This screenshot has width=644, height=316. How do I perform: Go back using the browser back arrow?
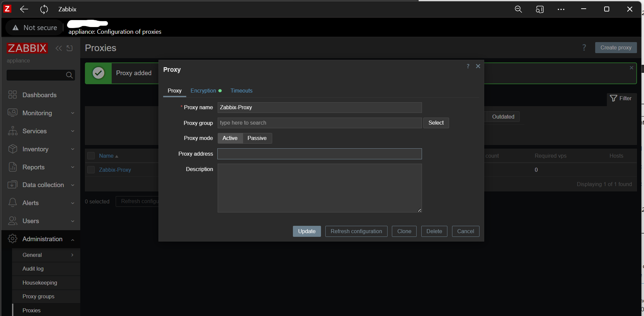24,9
